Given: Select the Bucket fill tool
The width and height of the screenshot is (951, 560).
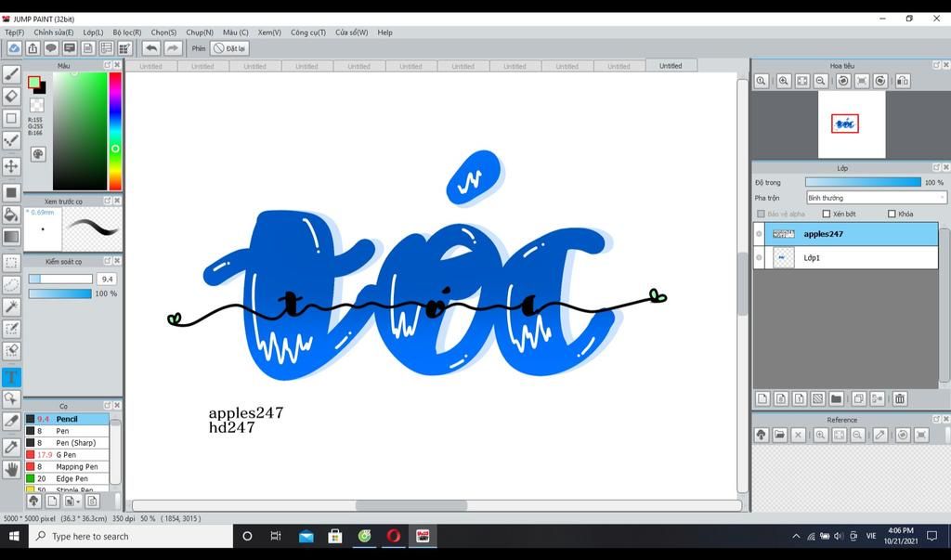Looking at the screenshot, I should pos(11,215).
